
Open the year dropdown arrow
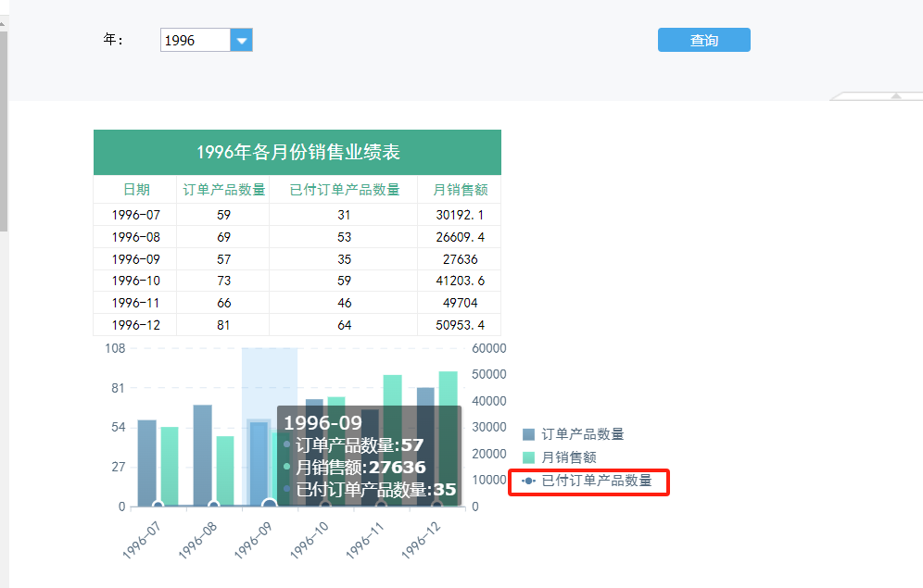pos(241,40)
